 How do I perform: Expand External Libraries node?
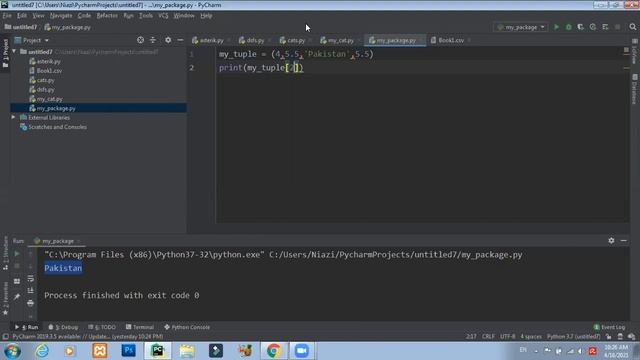click(13, 118)
